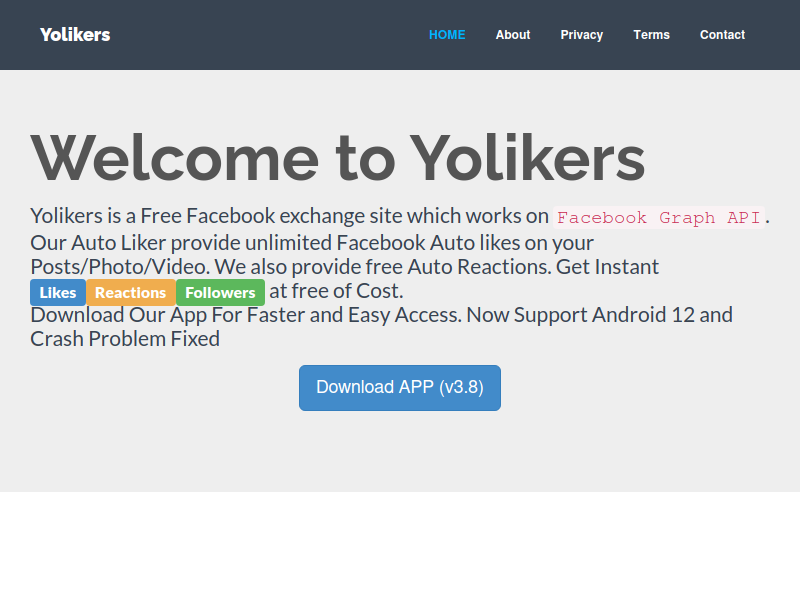
Task: Click the blue Likes badge
Action: (x=58, y=292)
